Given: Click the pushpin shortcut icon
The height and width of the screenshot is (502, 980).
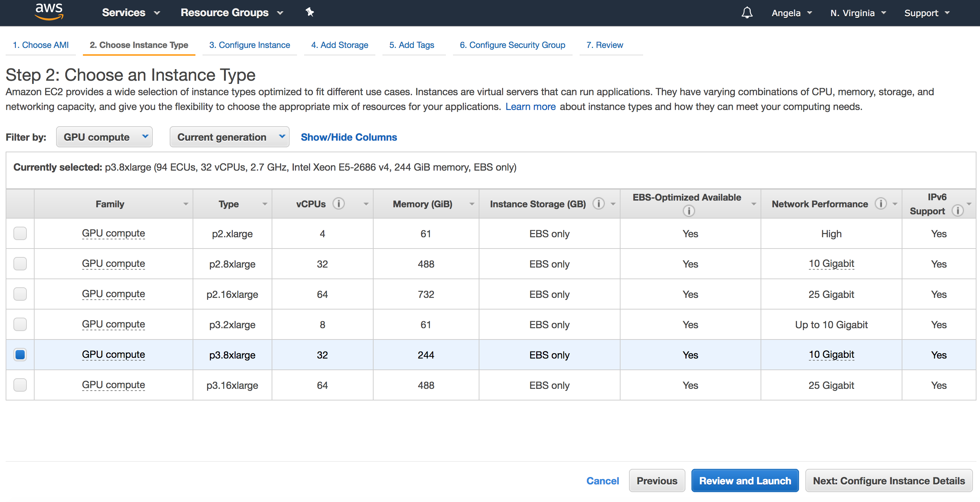Looking at the screenshot, I should tap(310, 12).
